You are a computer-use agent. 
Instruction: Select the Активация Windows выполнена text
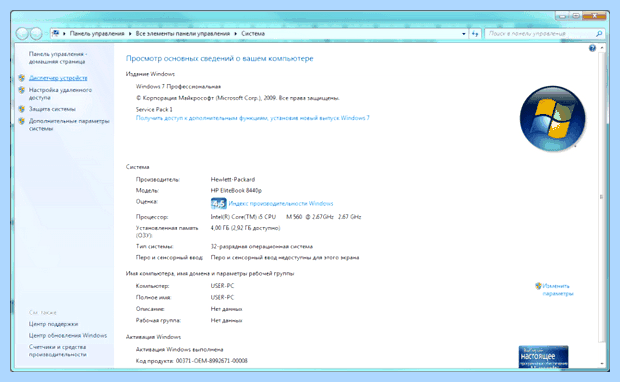(180, 349)
